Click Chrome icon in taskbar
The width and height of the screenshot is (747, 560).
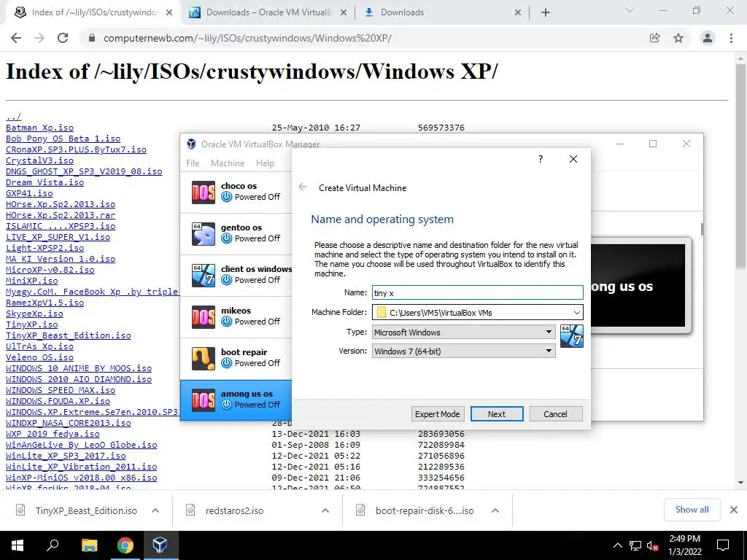125,545
